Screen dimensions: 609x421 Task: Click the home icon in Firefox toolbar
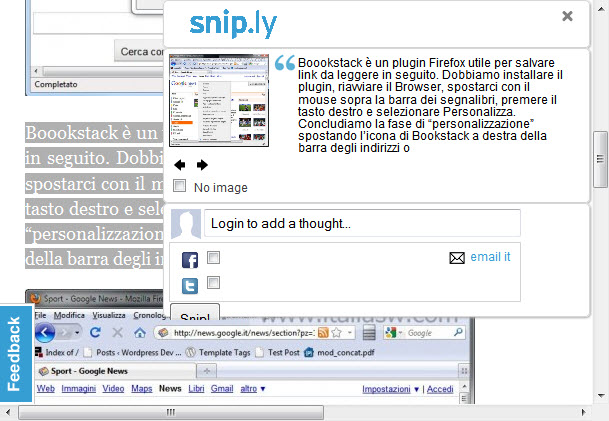click(140, 332)
